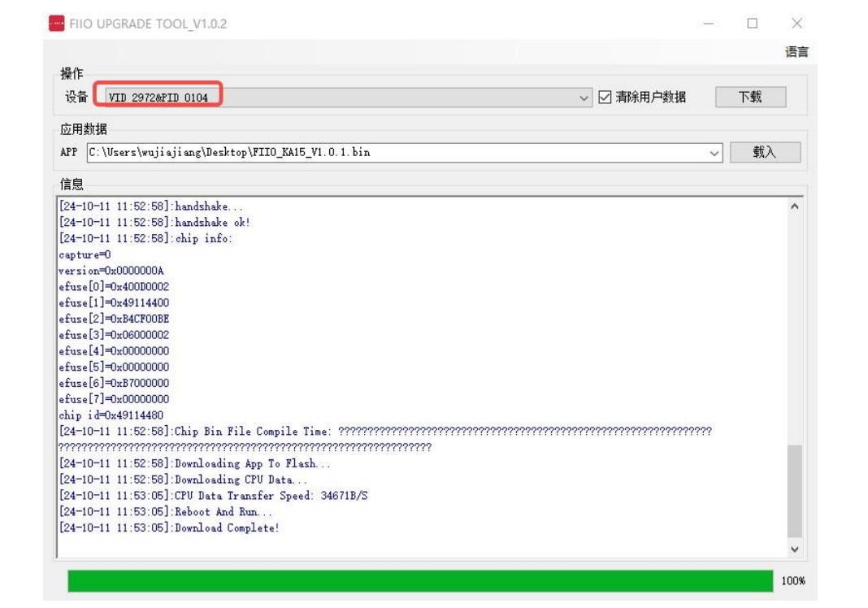The image size is (868, 608).
Task: Click the empty scrollbar track above thumb
Action: [794, 325]
